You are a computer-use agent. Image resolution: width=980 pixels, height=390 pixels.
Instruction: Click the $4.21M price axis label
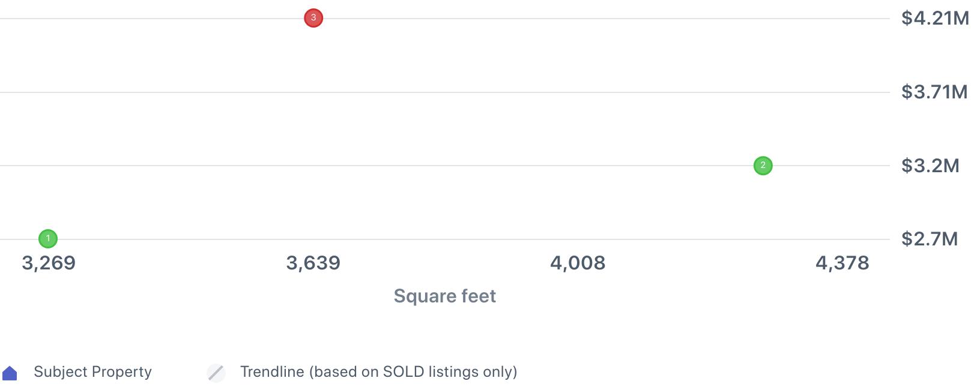click(935, 18)
